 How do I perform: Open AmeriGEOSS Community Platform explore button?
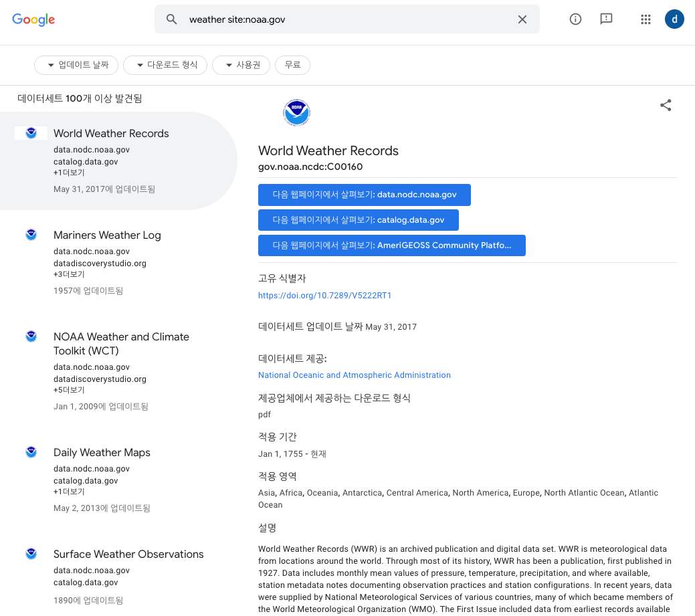(x=392, y=245)
